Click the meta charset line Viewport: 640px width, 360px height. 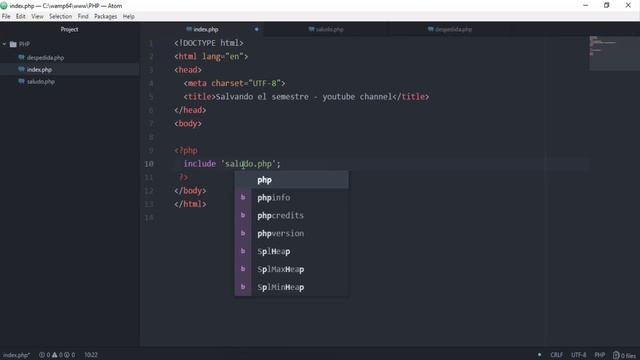(234, 83)
